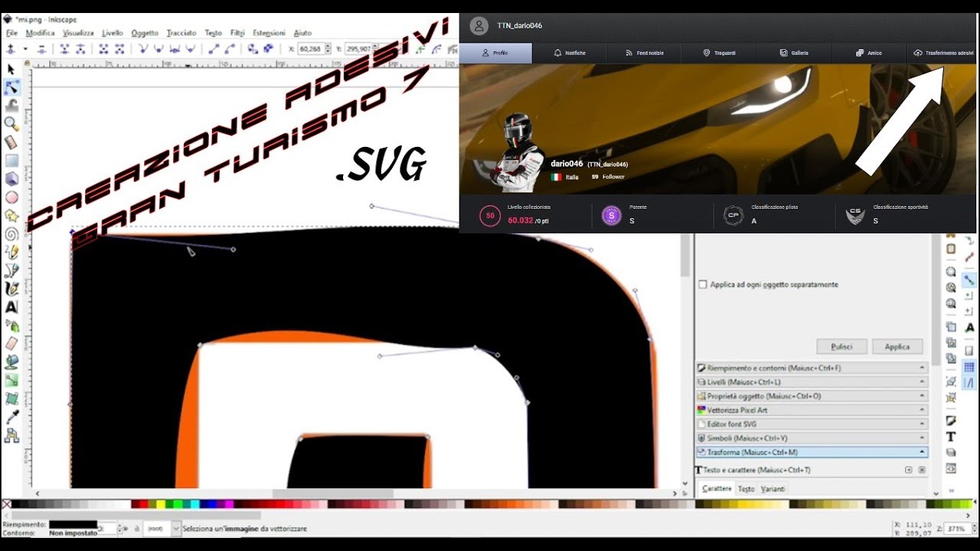
Task: Click the Amico tab in profile
Action: (869, 53)
